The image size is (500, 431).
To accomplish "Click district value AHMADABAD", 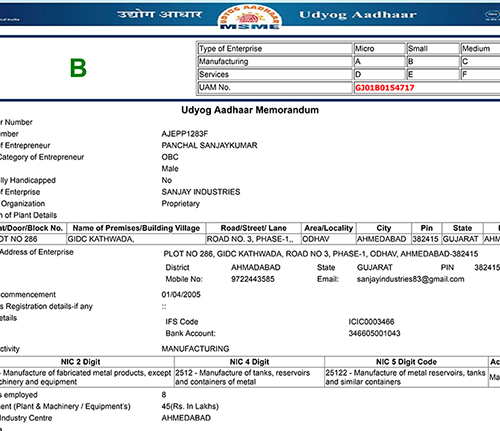I will click(x=256, y=268).
